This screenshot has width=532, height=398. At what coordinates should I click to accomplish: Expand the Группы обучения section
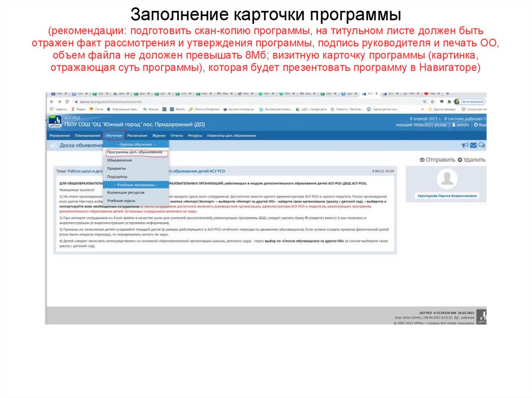click(137, 144)
